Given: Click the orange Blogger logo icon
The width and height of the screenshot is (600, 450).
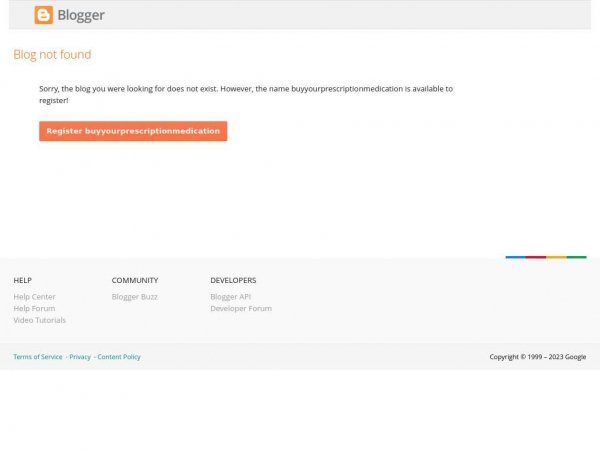Looking at the screenshot, I should coord(44,15).
